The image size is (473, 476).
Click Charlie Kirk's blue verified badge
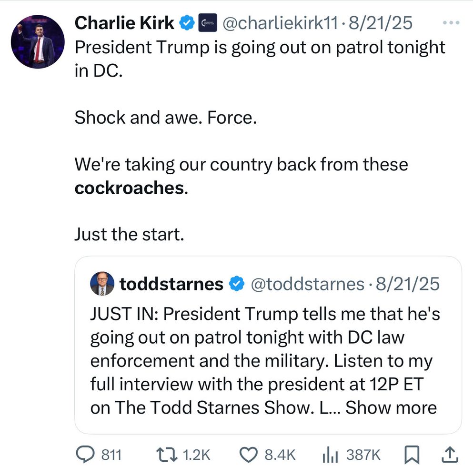(187, 22)
